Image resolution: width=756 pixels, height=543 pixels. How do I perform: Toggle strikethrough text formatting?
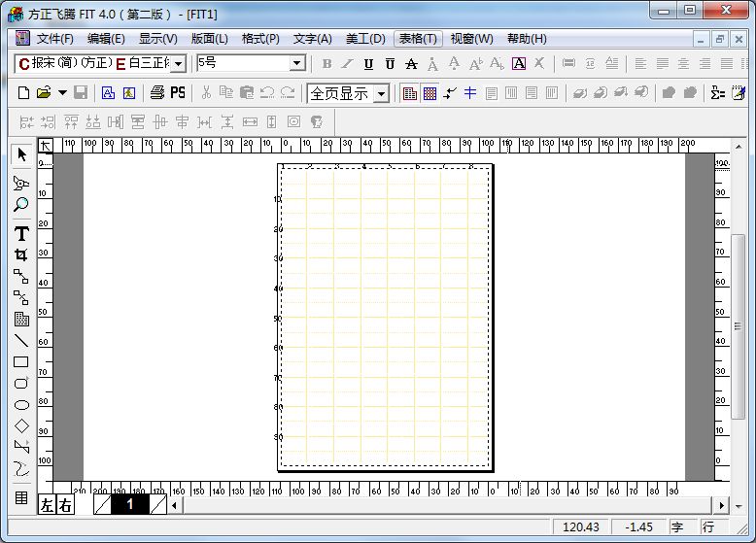pyautogui.click(x=411, y=64)
